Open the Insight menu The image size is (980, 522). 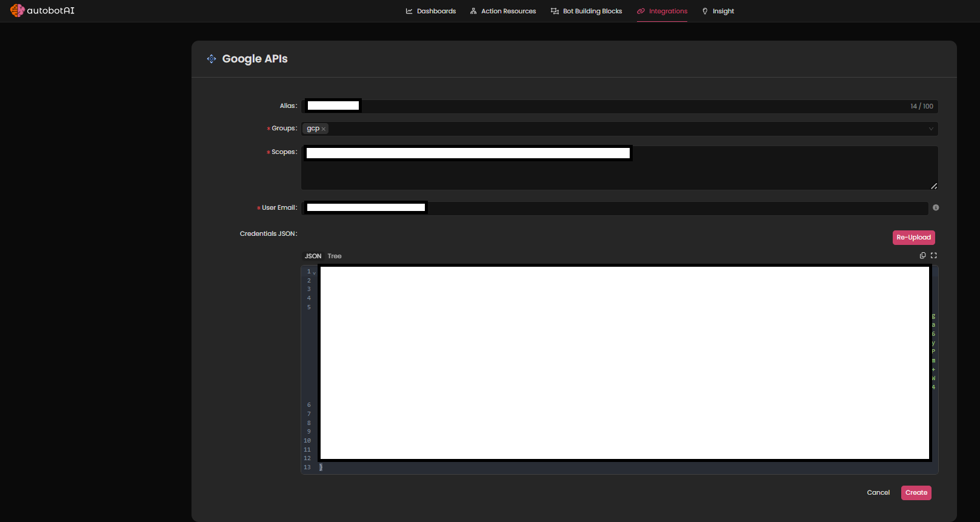[718, 11]
